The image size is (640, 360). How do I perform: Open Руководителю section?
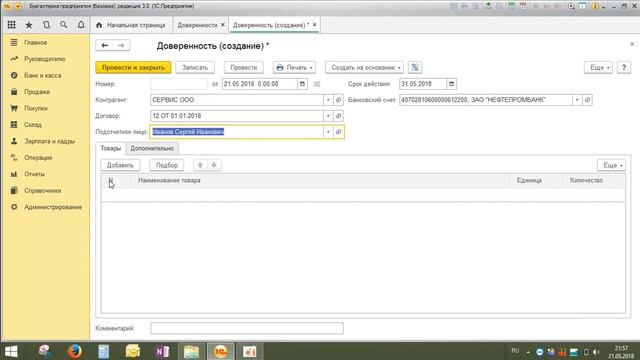pyautogui.click(x=44, y=59)
